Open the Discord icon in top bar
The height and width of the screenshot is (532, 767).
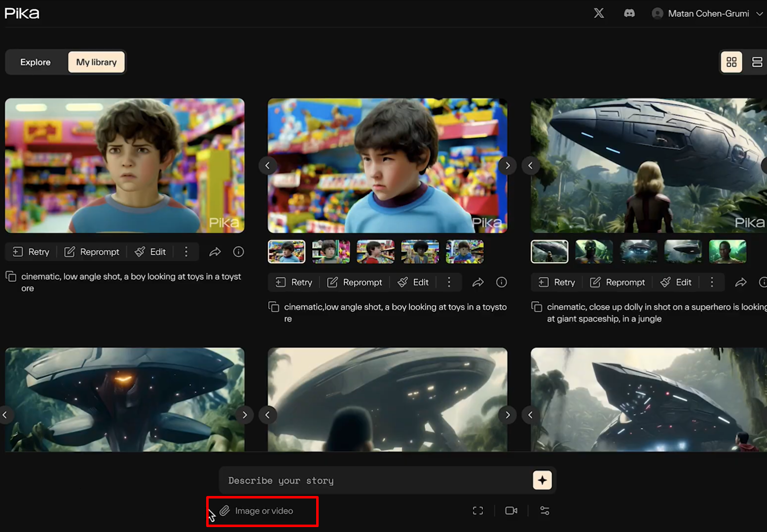coord(629,13)
